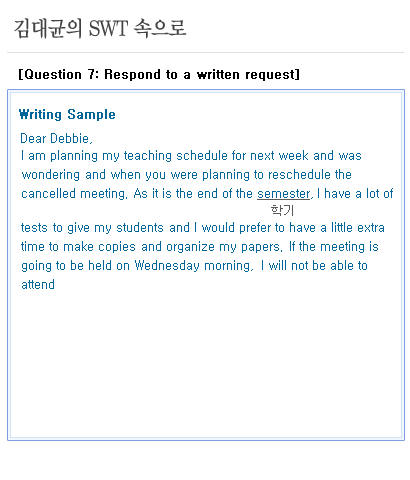
Task: Click the word 'students' in the letter
Action: [x=140, y=228]
